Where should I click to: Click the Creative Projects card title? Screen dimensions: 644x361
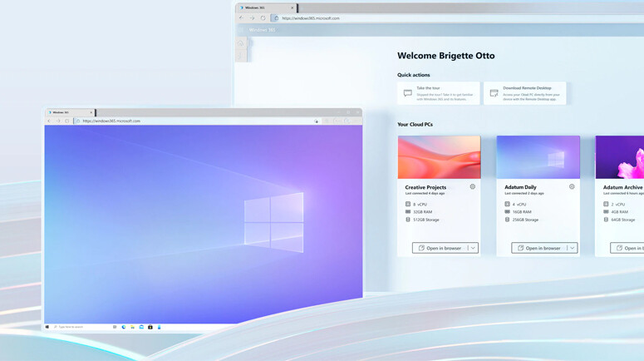click(425, 187)
